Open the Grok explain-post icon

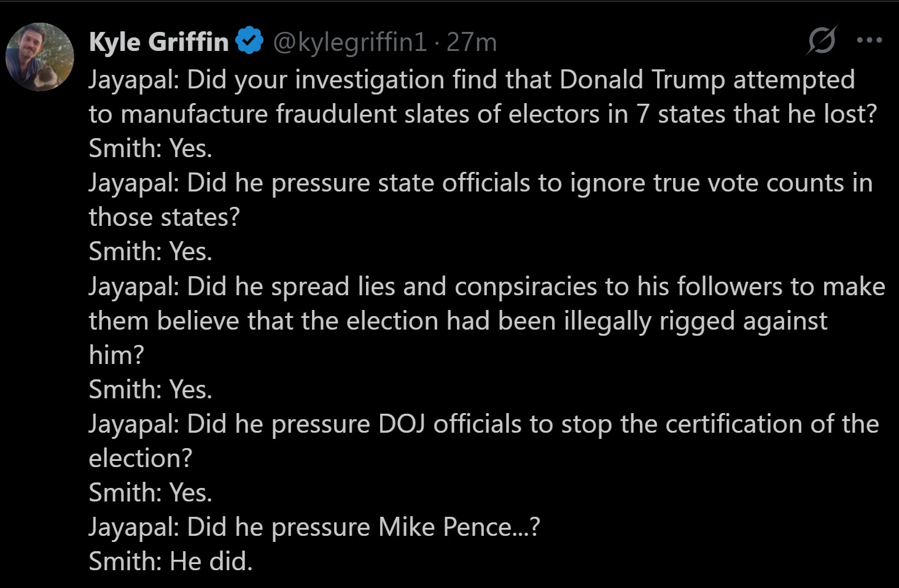(822, 41)
